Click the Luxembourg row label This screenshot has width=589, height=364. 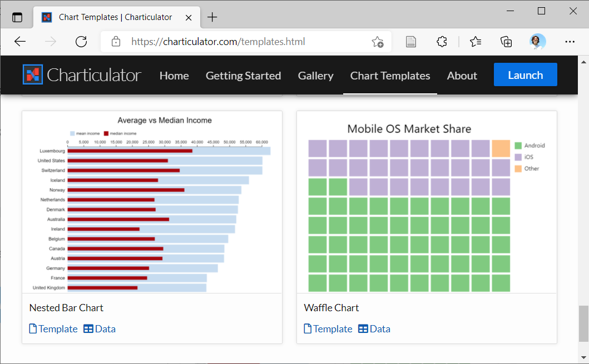(52, 151)
